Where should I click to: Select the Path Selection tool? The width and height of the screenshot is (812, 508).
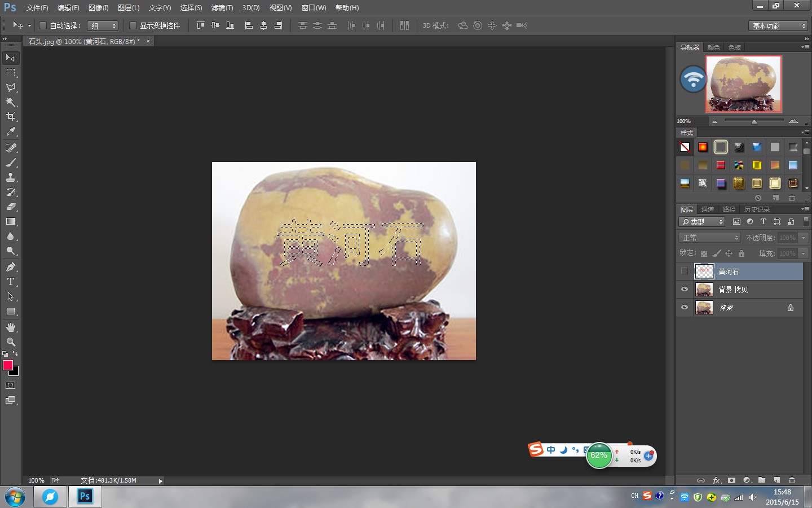point(11,296)
